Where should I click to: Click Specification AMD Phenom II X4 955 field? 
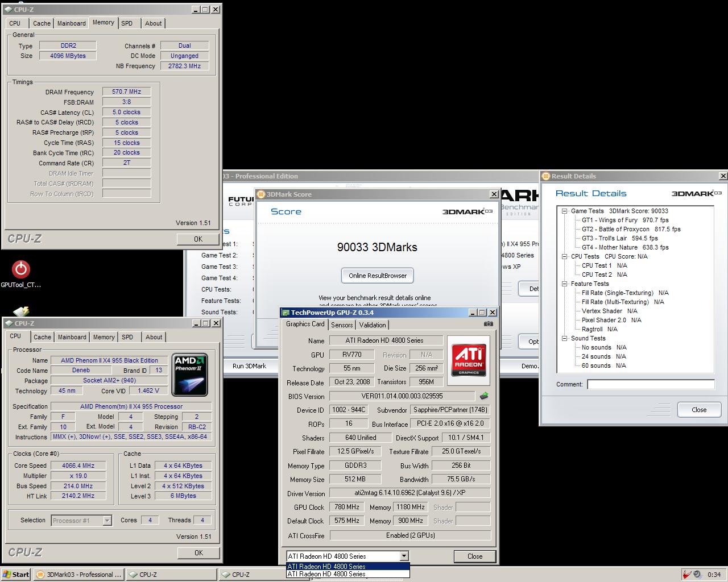tap(131, 406)
